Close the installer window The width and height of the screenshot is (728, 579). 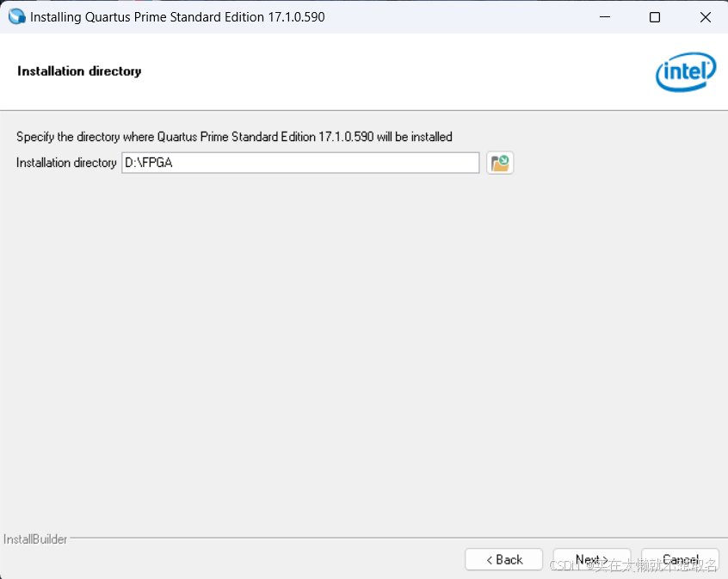[x=706, y=17]
